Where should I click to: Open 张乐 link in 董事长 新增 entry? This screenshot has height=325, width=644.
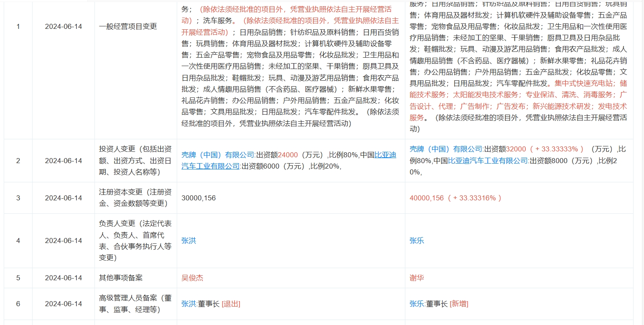point(417,304)
